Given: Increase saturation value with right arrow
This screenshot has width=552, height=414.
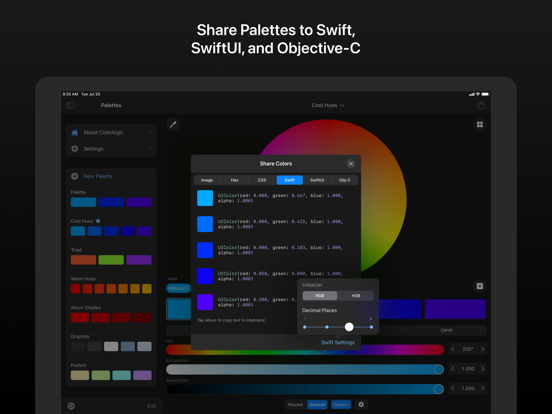Looking at the screenshot, I should point(483,369).
